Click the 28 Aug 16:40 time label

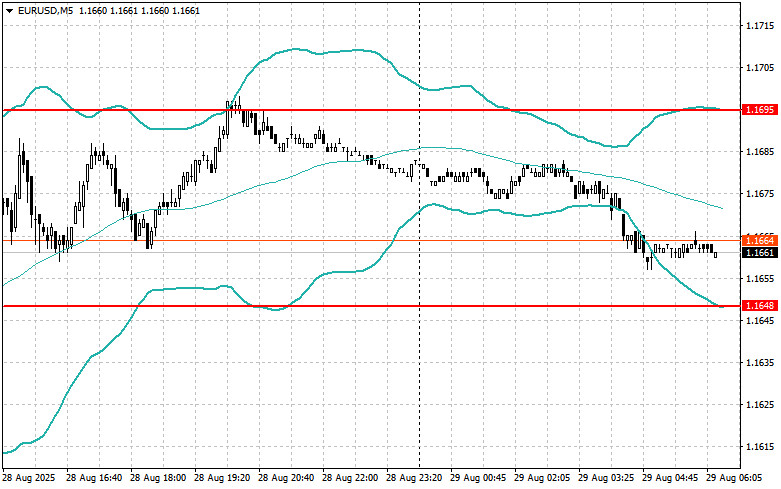click(x=94, y=478)
